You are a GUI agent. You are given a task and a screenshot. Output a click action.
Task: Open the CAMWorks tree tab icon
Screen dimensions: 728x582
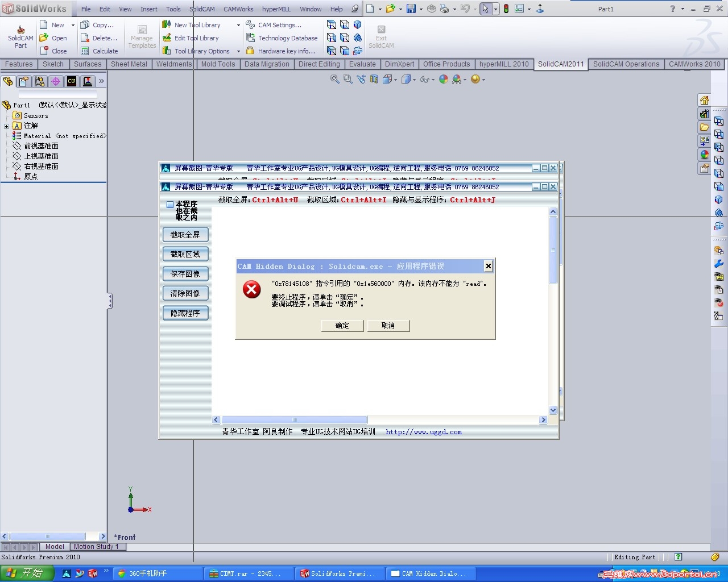pos(72,81)
